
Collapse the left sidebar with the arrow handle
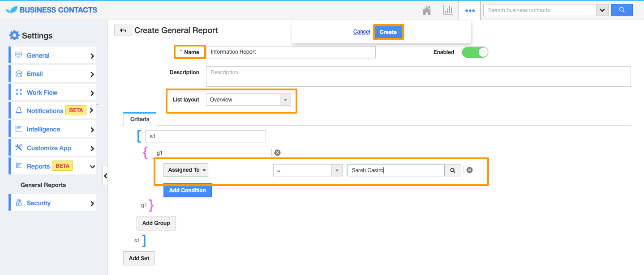105,176
